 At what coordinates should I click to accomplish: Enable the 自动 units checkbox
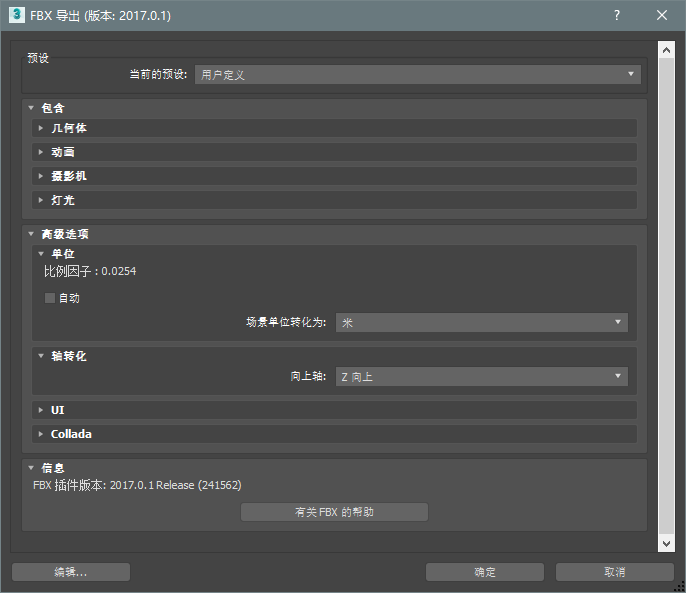(x=50, y=298)
